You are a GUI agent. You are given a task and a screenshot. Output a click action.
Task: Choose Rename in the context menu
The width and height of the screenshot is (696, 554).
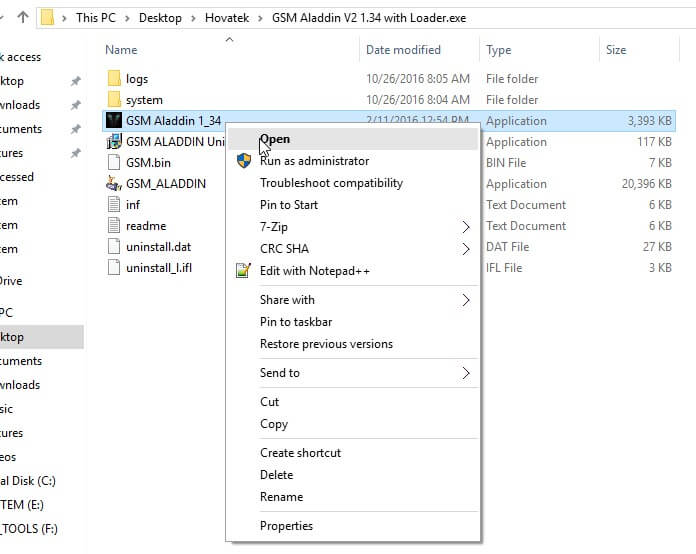353,497
